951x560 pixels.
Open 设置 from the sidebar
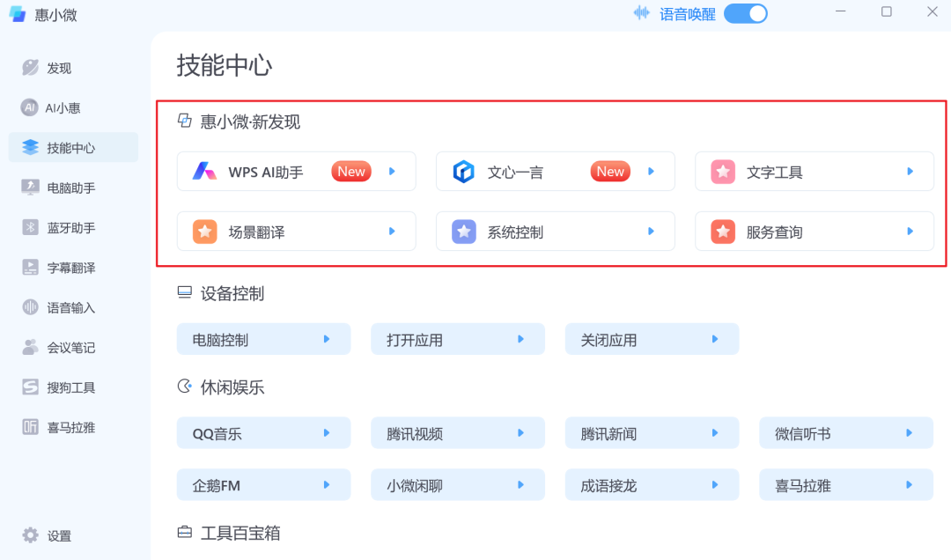point(73,535)
